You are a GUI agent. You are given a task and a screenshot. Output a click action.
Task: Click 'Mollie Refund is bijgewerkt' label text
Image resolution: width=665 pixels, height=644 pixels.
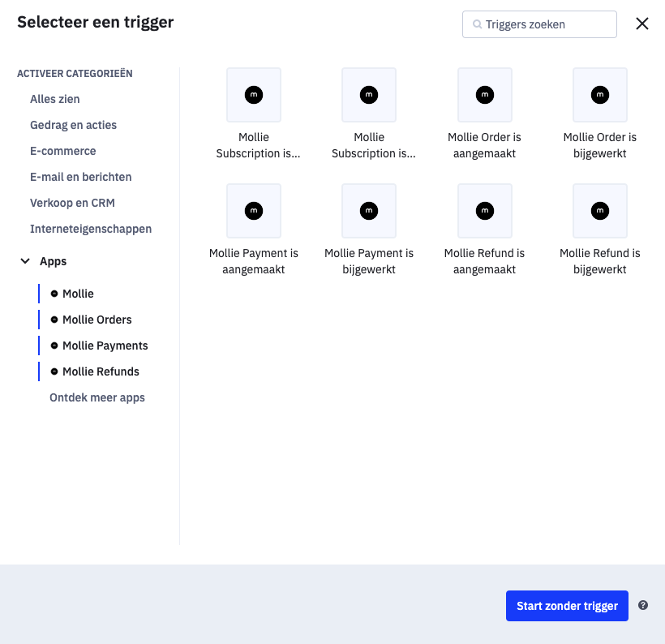click(x=599, y=261)
